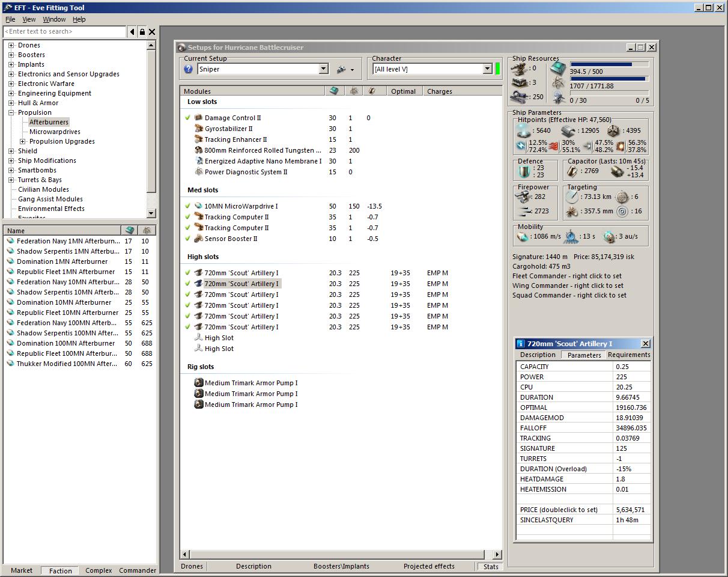This screenshot has height=577, width=728.
Task: Click the launcher hardpoints icon showing 3
Action: click(x=520, y=82)
